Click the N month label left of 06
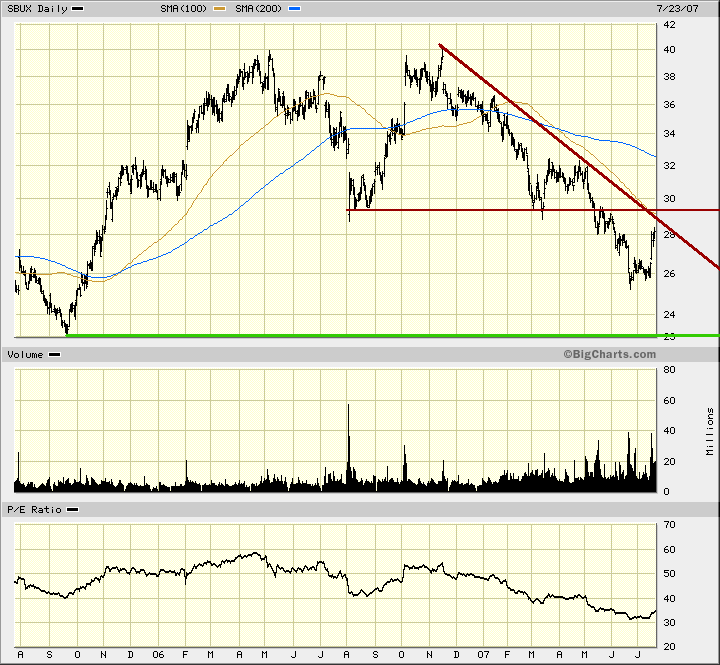720x665 pixels. (x=104, y=655)
